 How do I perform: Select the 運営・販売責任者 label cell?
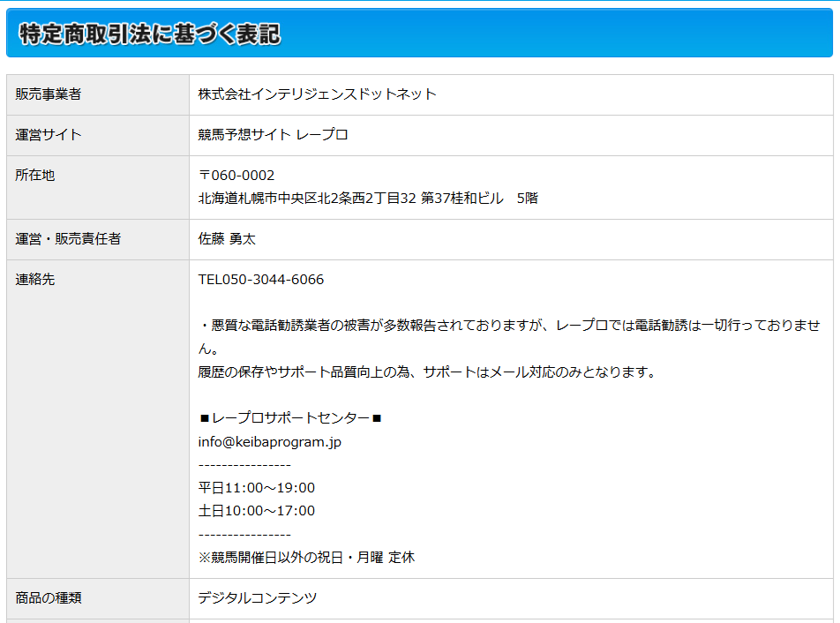[x=98, y=239]
